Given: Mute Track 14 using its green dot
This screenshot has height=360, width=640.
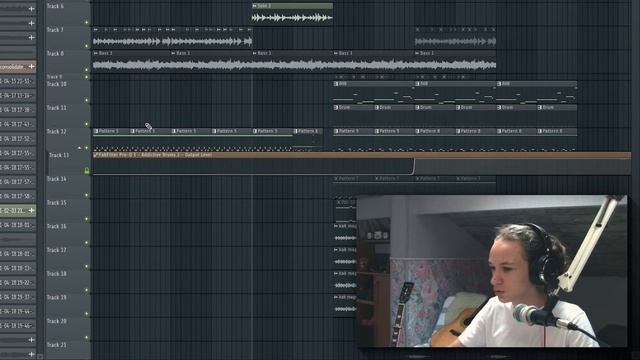Looking at the screenshot, I should pyautogui.click(x=87, y=195).
